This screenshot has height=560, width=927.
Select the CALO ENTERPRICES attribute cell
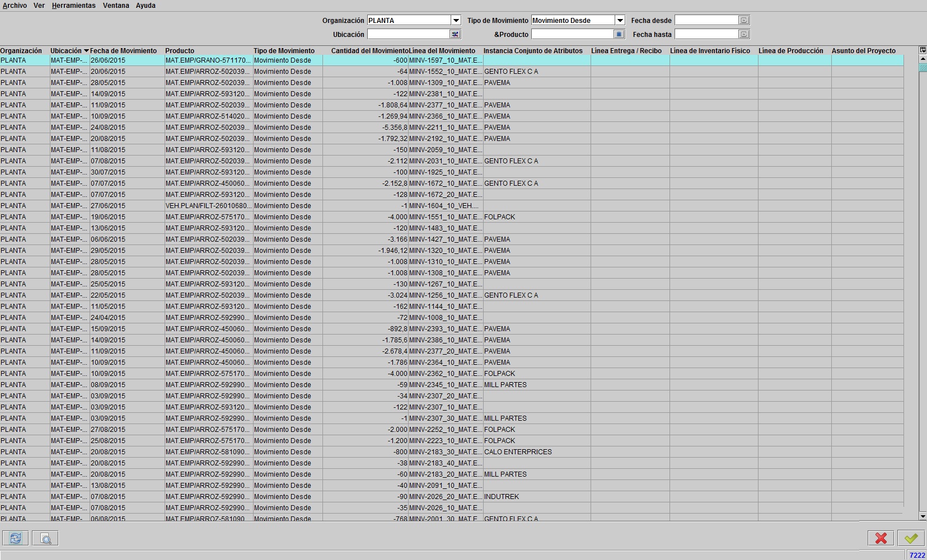(537, 452)
